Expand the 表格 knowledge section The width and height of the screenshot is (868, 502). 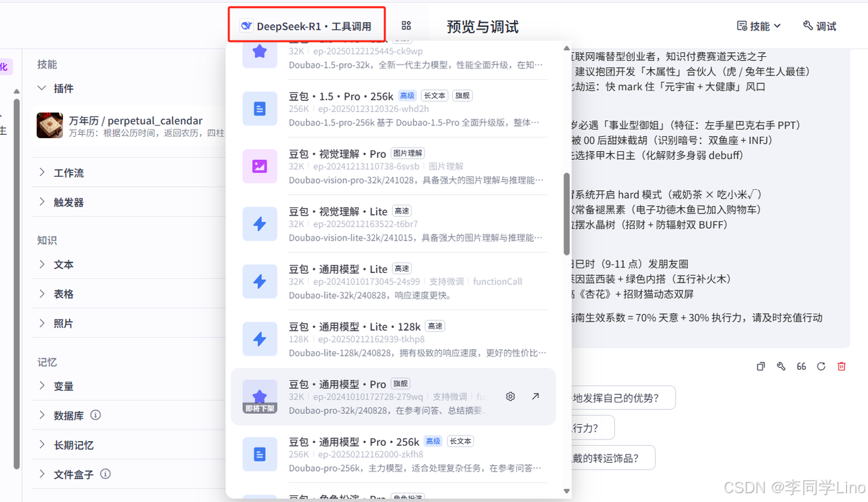coord(42,293)
